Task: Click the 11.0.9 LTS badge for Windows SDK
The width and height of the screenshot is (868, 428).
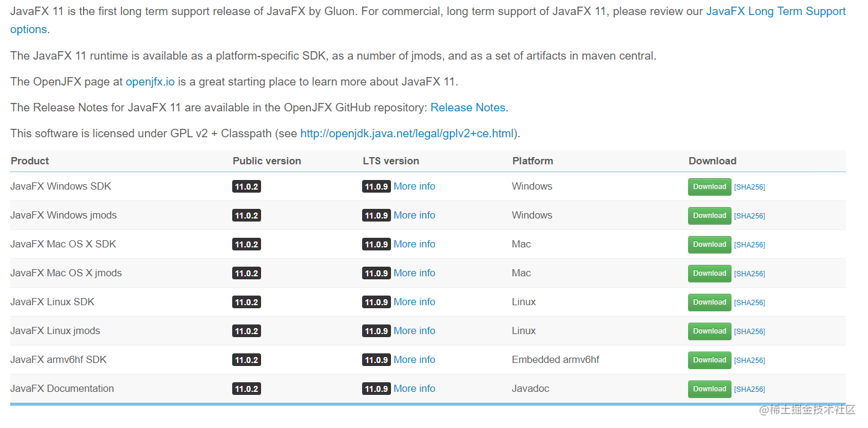Action: click(376, 186)
